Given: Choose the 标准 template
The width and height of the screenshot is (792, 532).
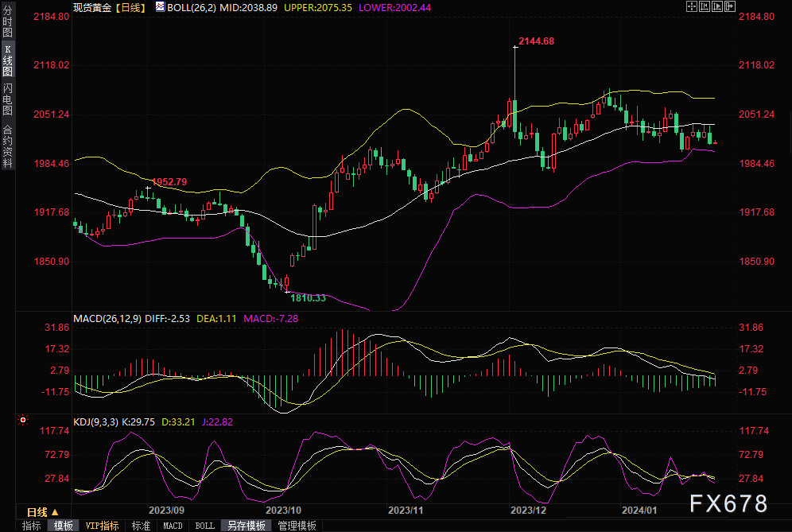Looking at the screenshot, I should 141,526.
